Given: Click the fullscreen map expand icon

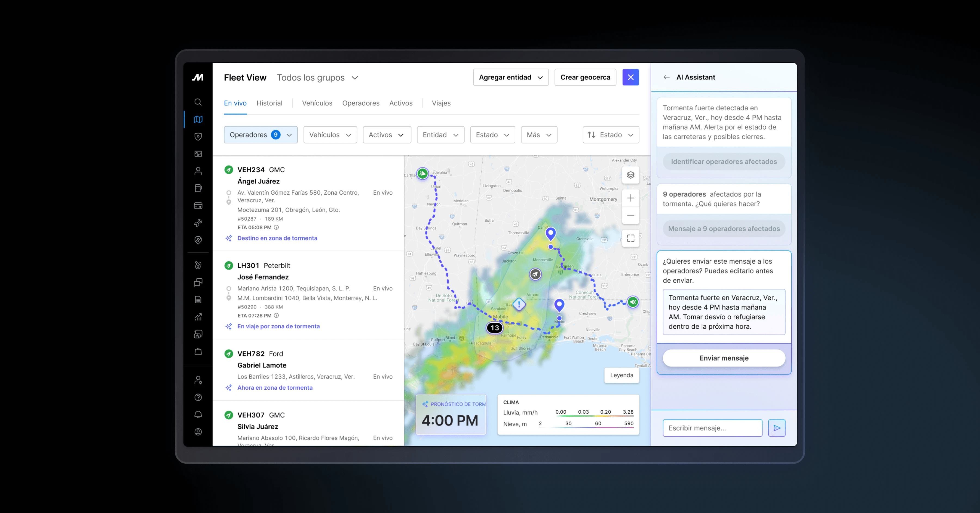Looking at the screenshot, I should point(630,238).
